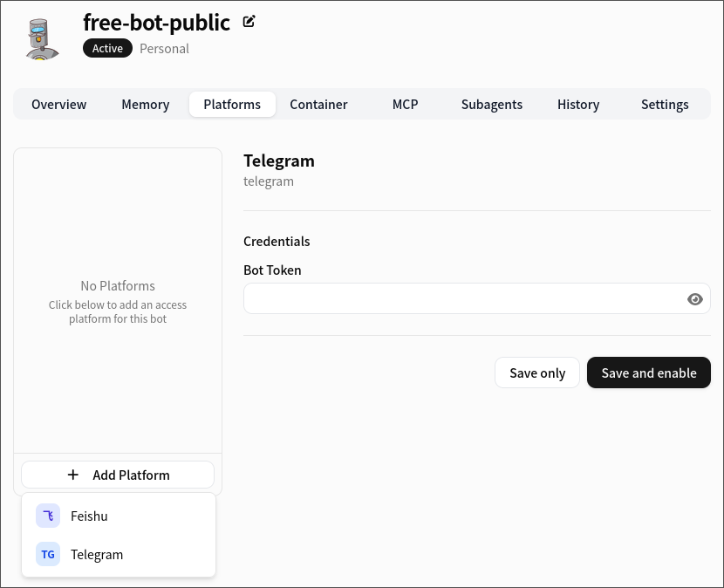Image resolution: width=724 pixels, height=588 pixels.
Task: Toggle bot token visibility eye icon
Action: 694,299
